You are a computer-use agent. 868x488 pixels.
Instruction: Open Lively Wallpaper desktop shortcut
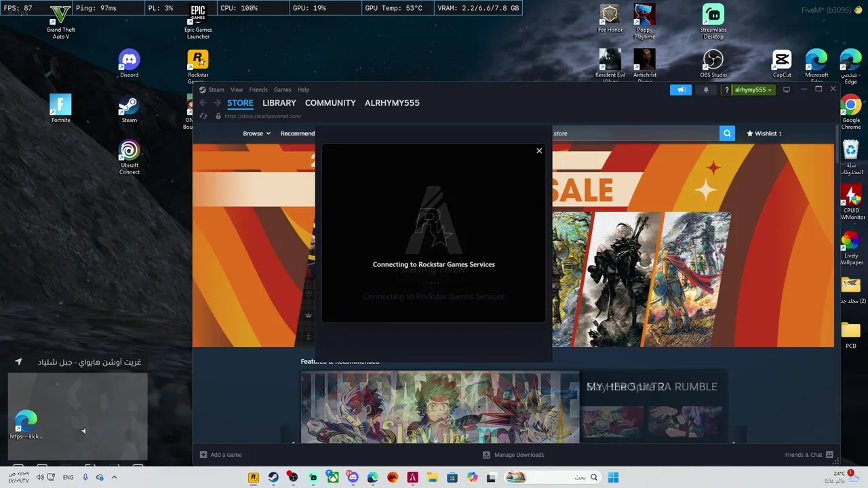[851, 247]
